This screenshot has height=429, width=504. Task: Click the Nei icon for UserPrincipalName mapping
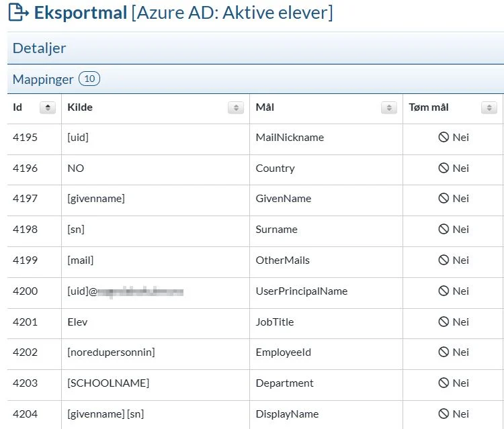point(444,291)
